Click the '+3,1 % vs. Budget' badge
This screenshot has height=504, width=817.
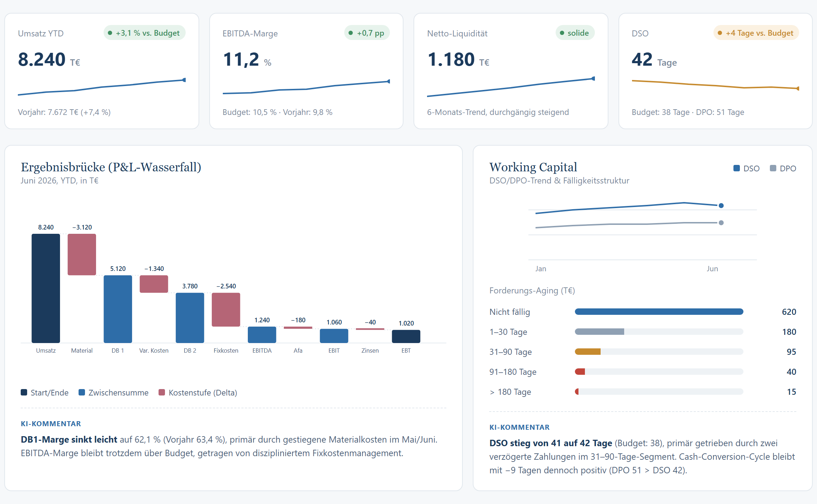pos(144,33)
